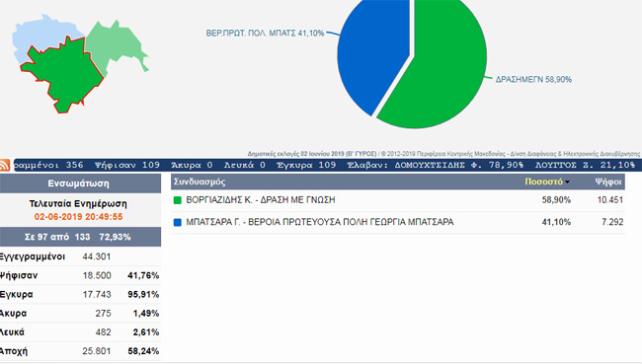Select the ΜΠΑΤΣΑΡΑ Γ. - ΒΕΡΟΙΑ ΠΡΩΤΕΥΟΥΣΑ ΠΟΛΗ row
This screenshot has width=642, height=364.
(398, 222)
